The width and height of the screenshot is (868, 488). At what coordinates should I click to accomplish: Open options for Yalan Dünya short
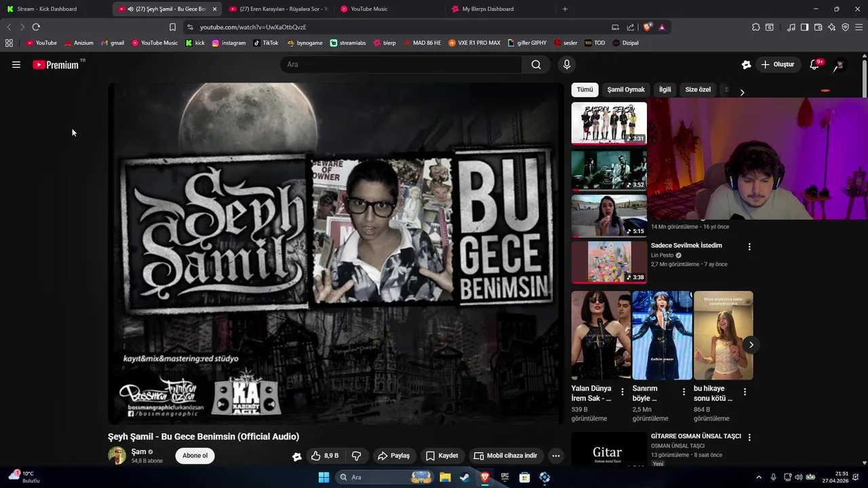coord(622,392)
